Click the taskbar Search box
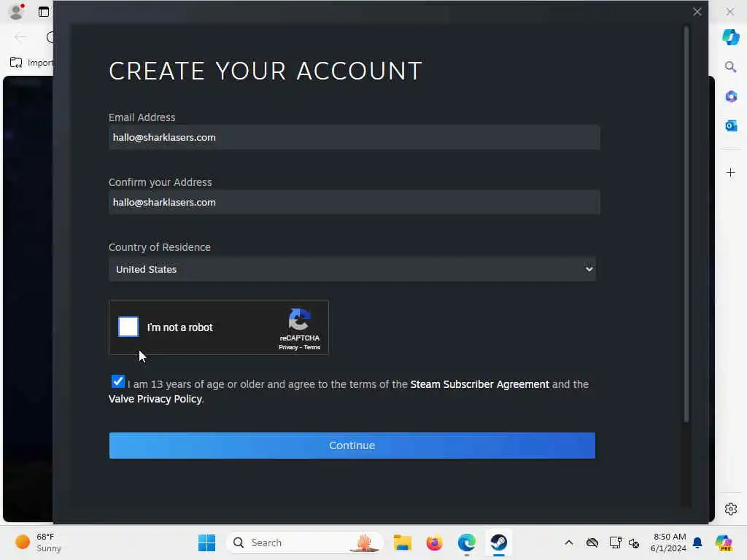Image resolution: width=747 pixels, height=560 pixels. [x=305, y=542]
